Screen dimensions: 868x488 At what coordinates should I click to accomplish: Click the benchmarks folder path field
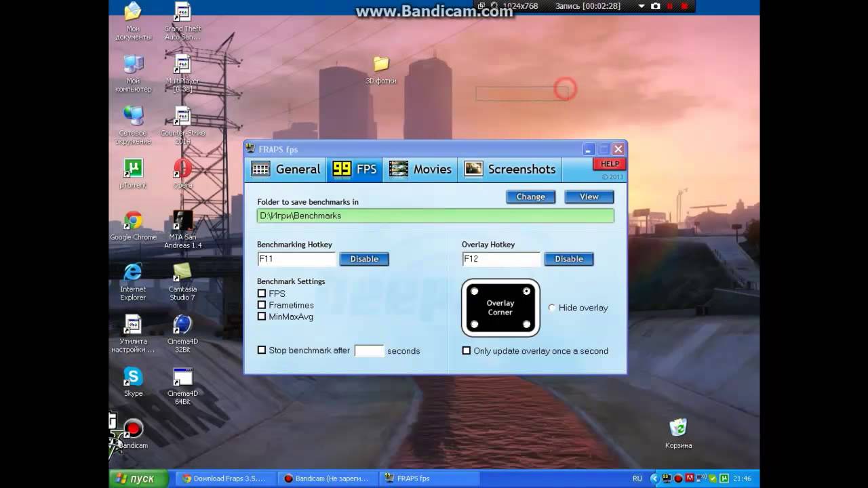[435, 216]
